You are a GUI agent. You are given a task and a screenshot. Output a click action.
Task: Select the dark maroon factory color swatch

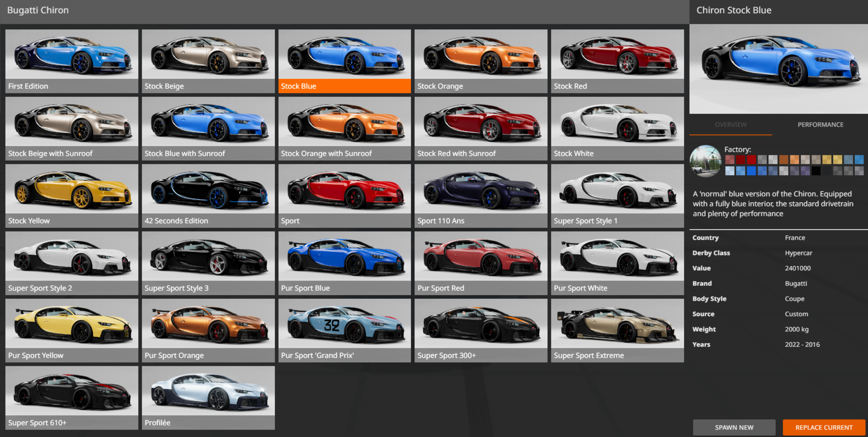pyautogui.click(x=741, y=160)
